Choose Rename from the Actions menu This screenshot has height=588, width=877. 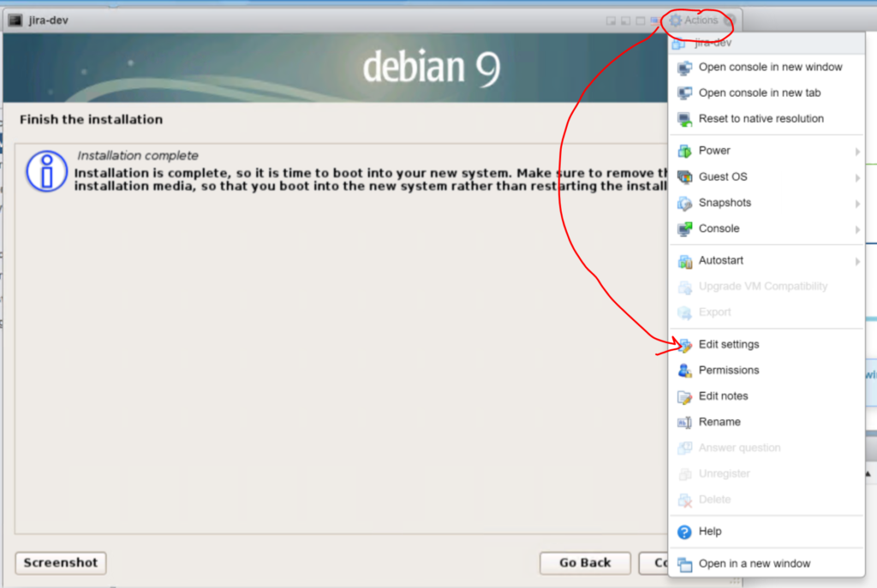click(x=767, y=422)
